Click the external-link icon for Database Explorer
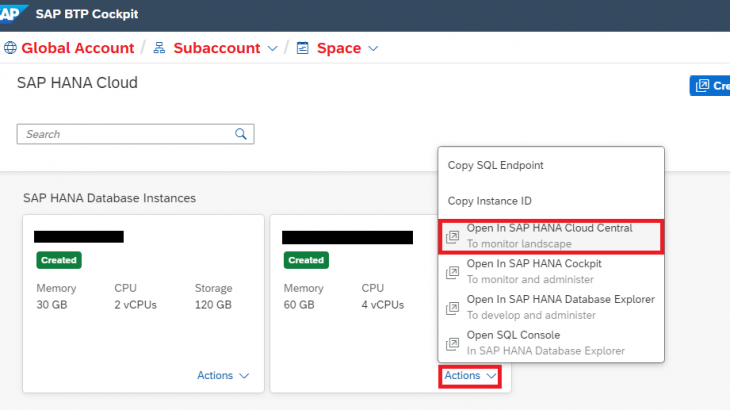Image resolution: width=730 pixels, height=410 pixels. pos(452,307)
